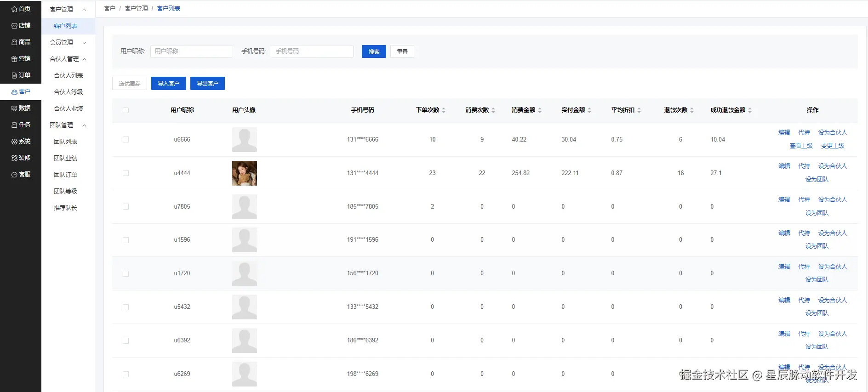This screenshot has width=868, height=392.
Task: Open the 数据 data sidebar icon
Action: tap(14, 108)
